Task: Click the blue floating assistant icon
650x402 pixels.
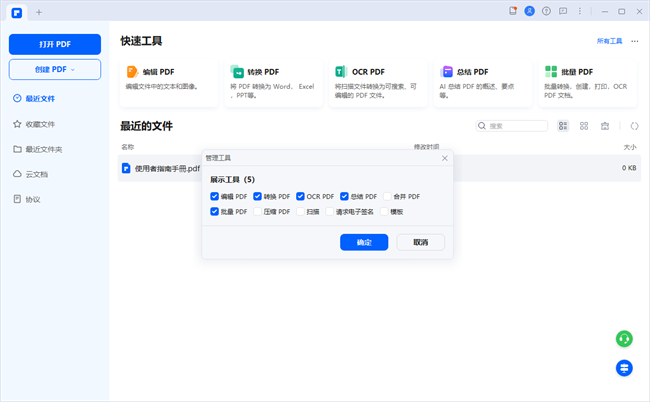Action: (x=624, y=368)
